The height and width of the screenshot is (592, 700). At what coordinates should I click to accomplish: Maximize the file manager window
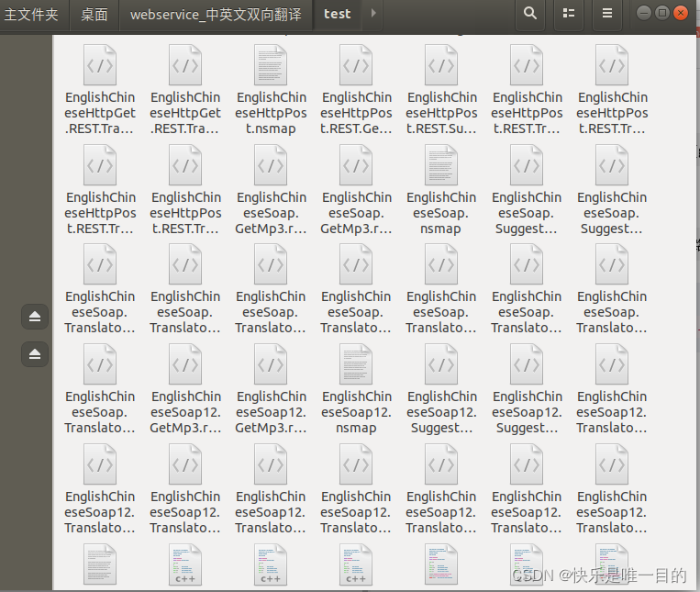click(x=662, y=13)
